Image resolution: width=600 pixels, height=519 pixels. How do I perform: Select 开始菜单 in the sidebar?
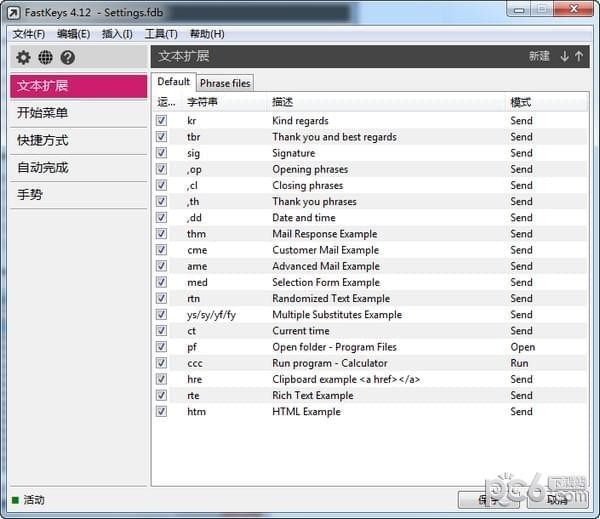pyautogui.click(x=43, y=113)
